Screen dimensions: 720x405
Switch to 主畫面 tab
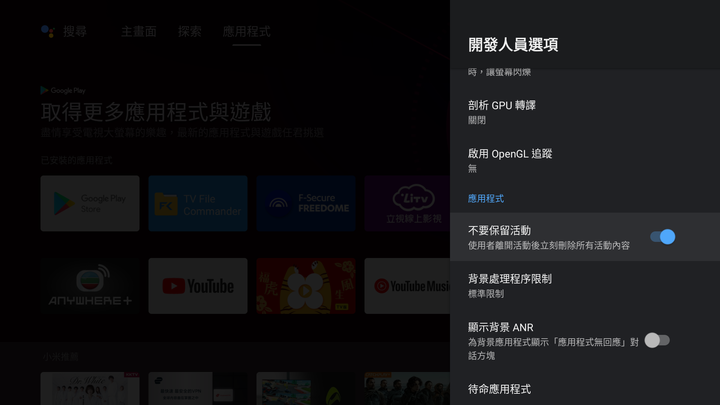[x=139, y=32]
